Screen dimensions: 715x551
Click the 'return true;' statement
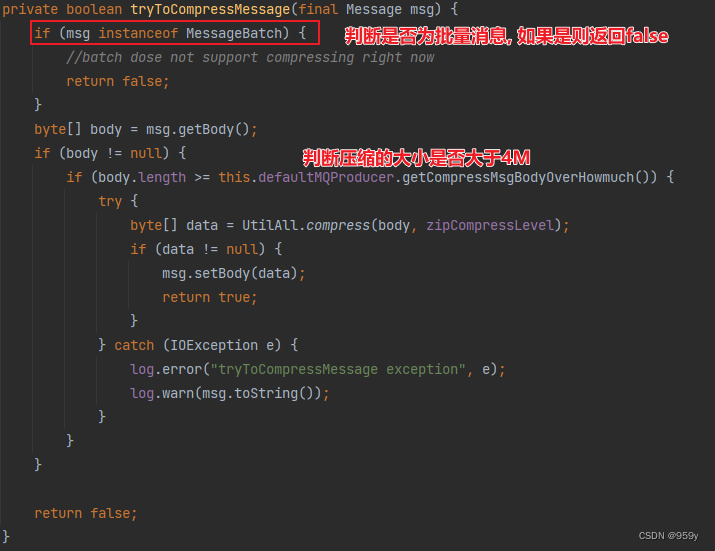pyautogui.click(x=210, y=297)
